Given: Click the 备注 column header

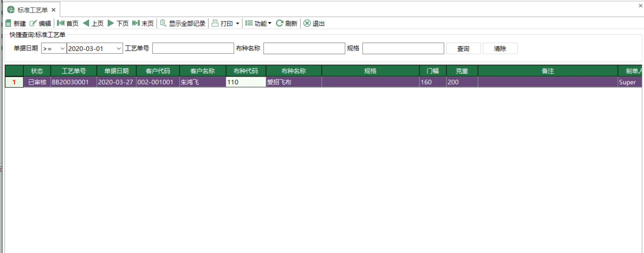Looking at the screenshot, I should pyautogui.click(x=548, y=71).
